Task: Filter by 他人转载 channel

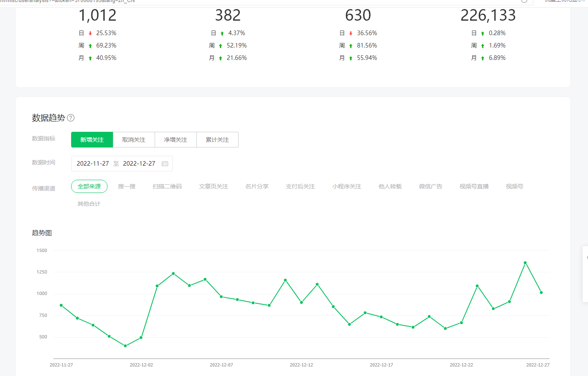Action: pos(390,186)
